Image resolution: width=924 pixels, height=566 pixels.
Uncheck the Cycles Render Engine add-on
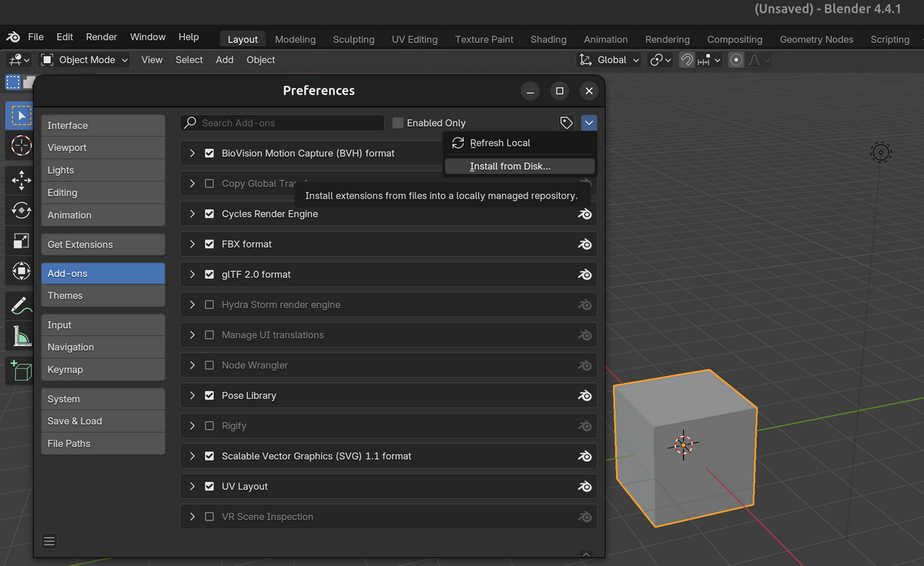(x=209, y=214)
